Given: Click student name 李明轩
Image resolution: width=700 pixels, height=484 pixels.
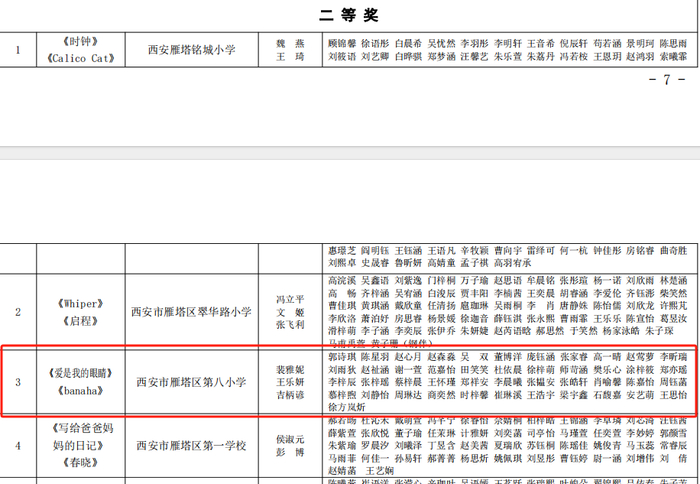Looking at the screenshot, I should pos(508,43).
